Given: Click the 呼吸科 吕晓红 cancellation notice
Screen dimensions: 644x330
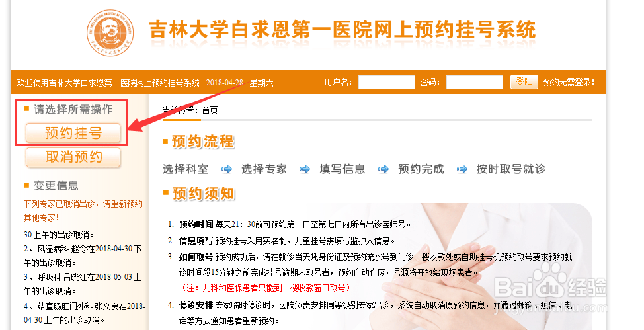Looking at the screenshot, I should click(83, 284).
